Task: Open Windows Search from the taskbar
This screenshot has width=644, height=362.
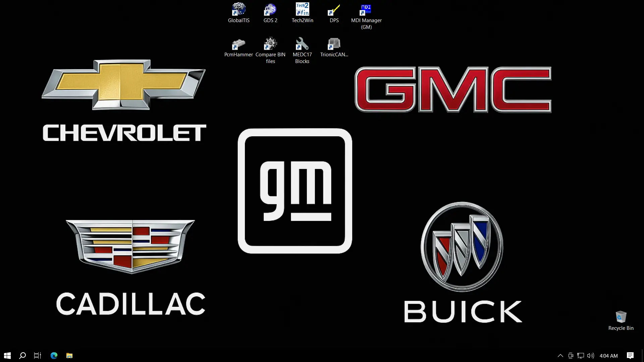Action: click(x=22, y=355)
